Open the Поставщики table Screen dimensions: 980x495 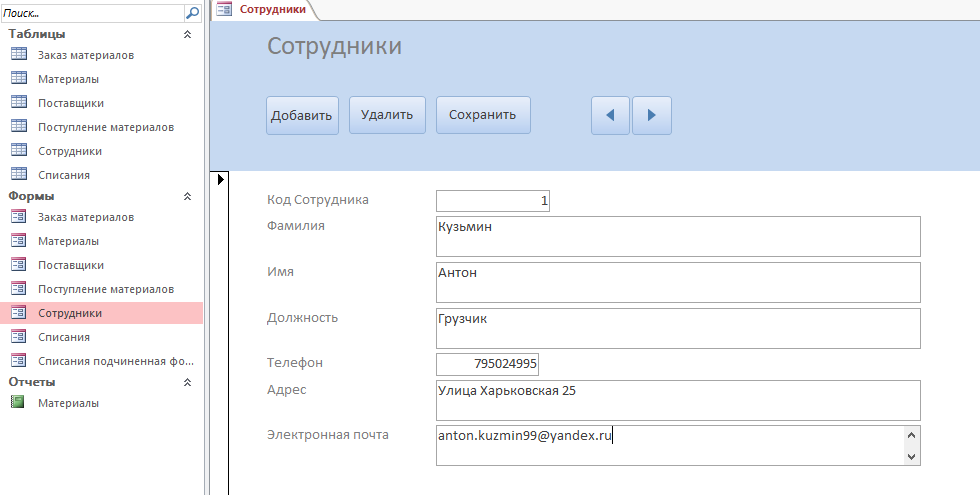(71, 103)
